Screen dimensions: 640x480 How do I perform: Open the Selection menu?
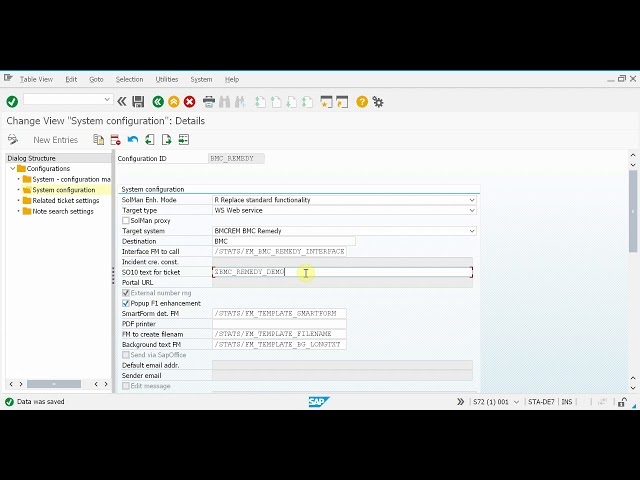[x=129, y=79]
